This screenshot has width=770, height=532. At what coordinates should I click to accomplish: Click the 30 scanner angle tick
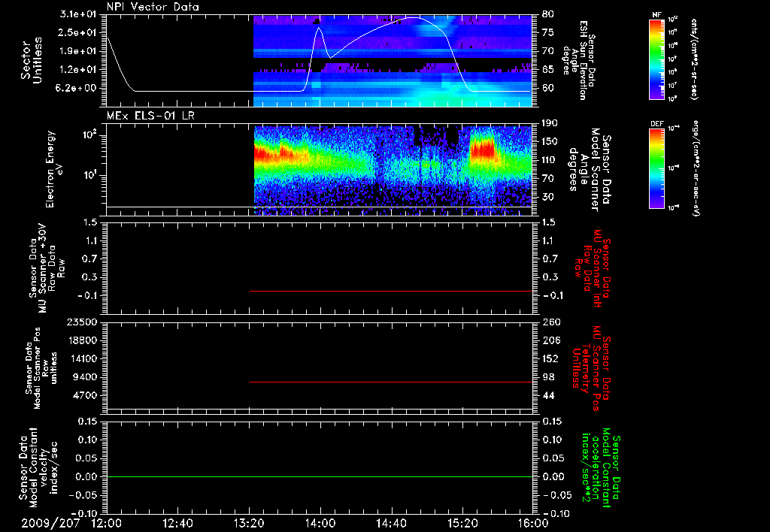(547, 198)
